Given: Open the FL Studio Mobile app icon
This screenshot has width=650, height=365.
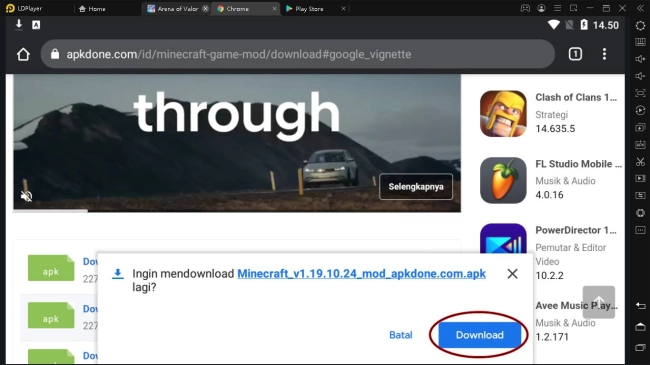Looking at the screenshot, I should (x=503, y=180).
